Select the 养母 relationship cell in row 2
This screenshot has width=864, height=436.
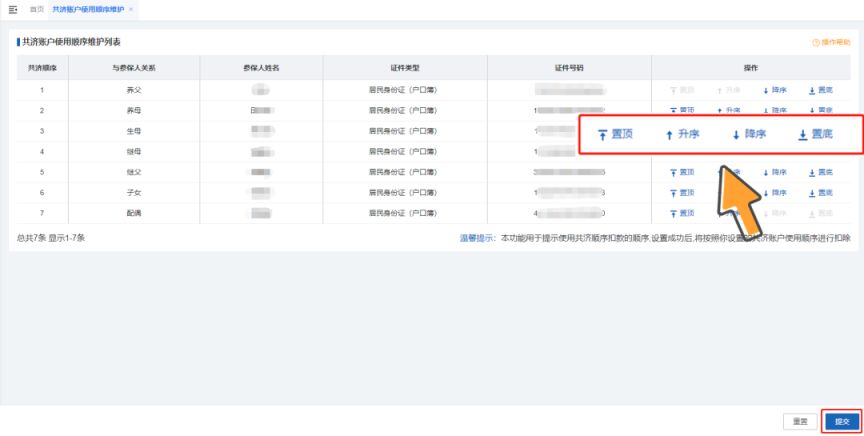(x=134, y=111)
